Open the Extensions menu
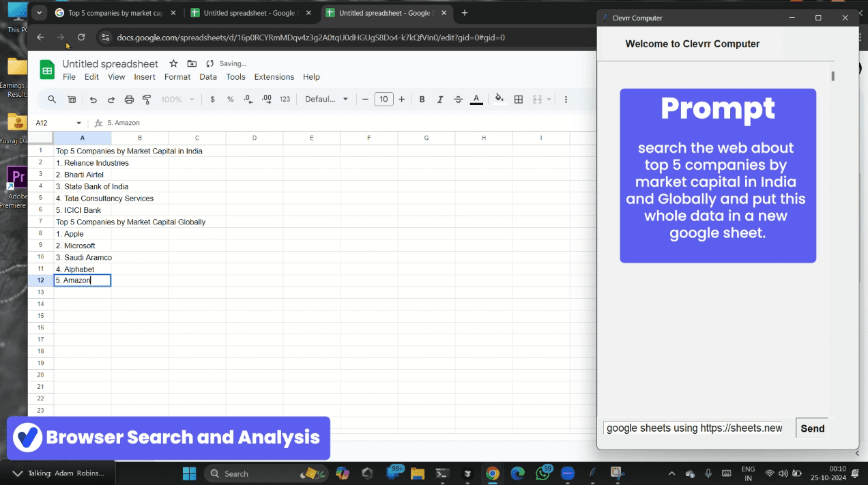The width and height of the screenshot is (868, 485). (274, 77)
